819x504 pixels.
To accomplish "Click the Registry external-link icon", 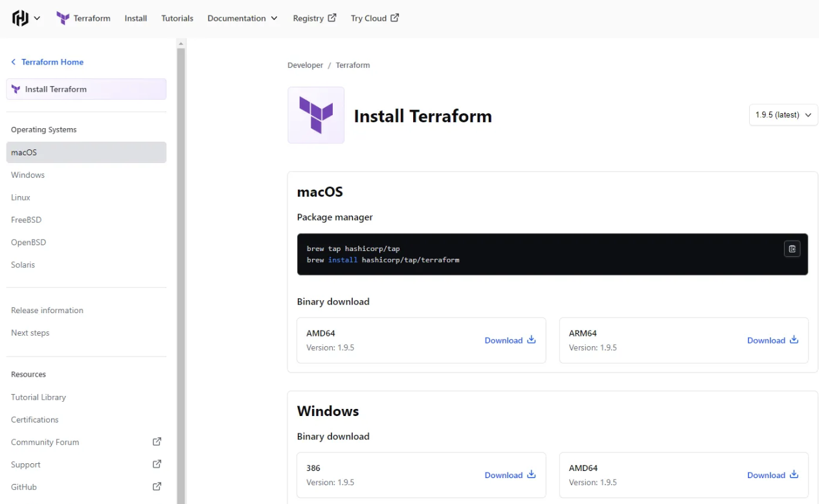I will (332, 17).
